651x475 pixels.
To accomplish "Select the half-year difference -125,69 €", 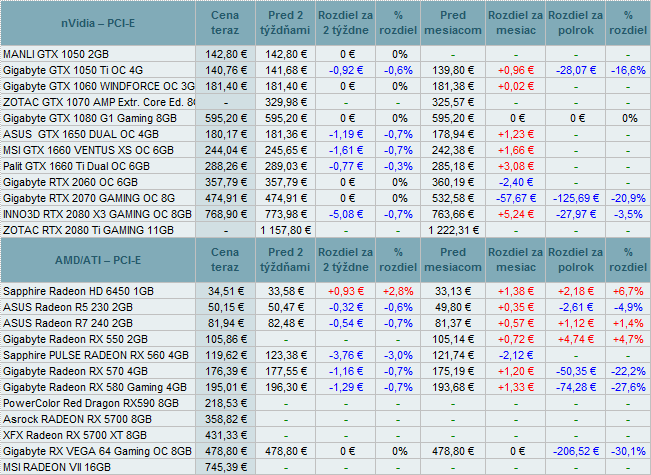I will pyautogui.click(x=576, y=198).
